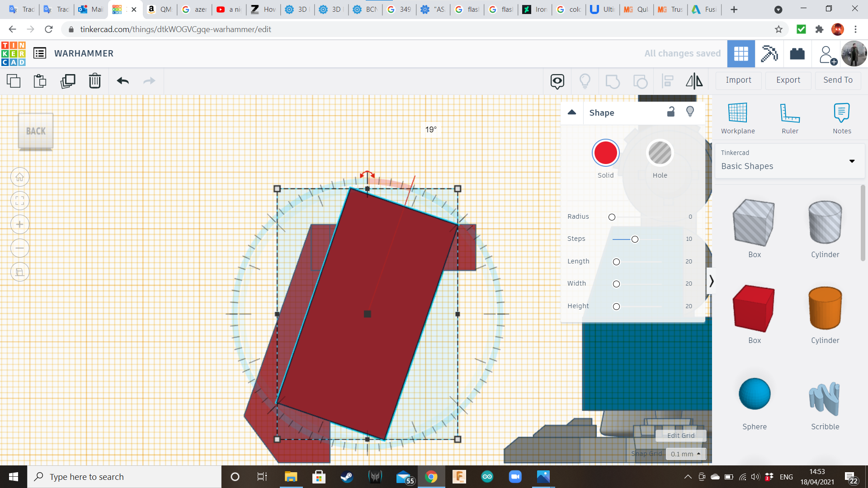Collapse the Shape panel arrow
Screen dimensions: 868x488
pos(572,113)
